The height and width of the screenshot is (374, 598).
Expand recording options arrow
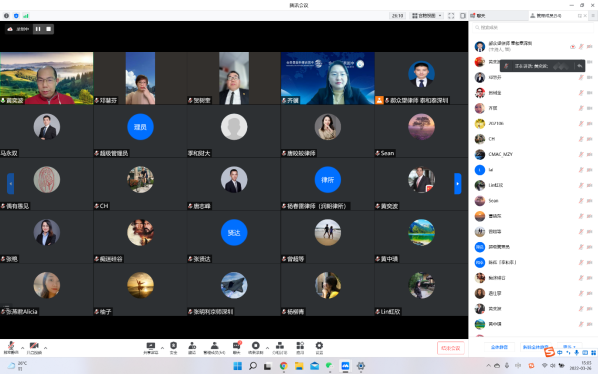point(267,348)
